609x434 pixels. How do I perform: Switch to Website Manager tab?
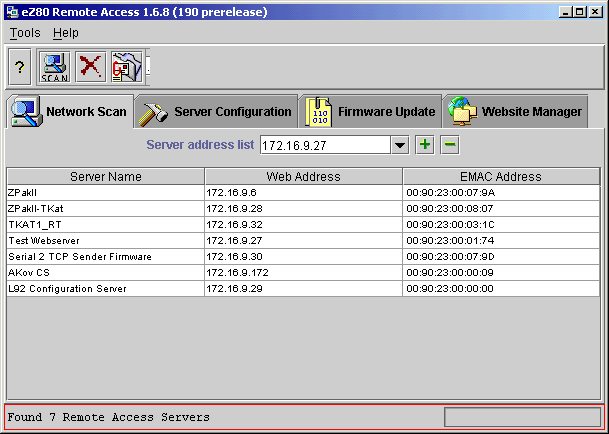tap(515, 112)
